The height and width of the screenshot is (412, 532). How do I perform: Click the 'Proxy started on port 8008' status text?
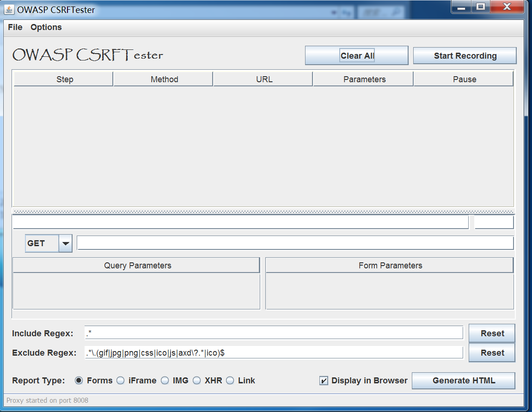tap(47, 400)
